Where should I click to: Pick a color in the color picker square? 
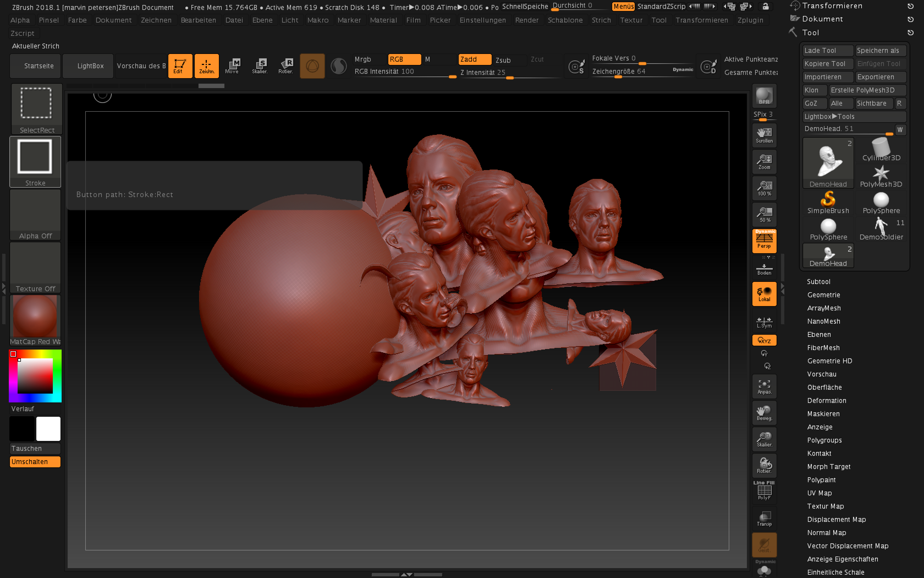[x=35, y=376]
